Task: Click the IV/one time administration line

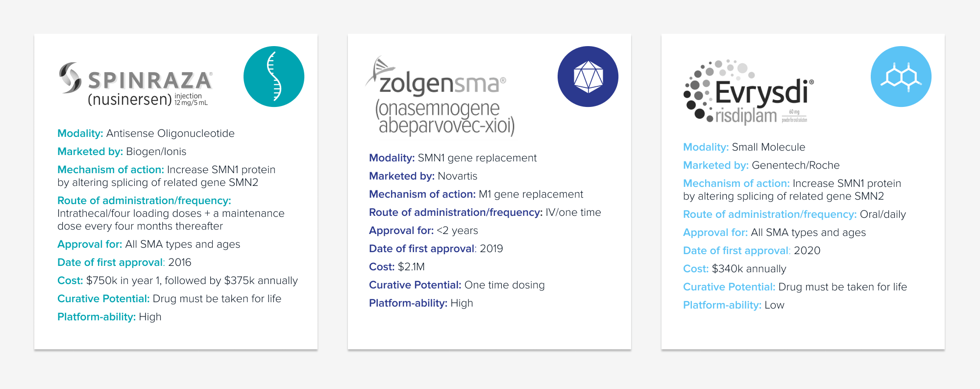Action: (485, 212)
